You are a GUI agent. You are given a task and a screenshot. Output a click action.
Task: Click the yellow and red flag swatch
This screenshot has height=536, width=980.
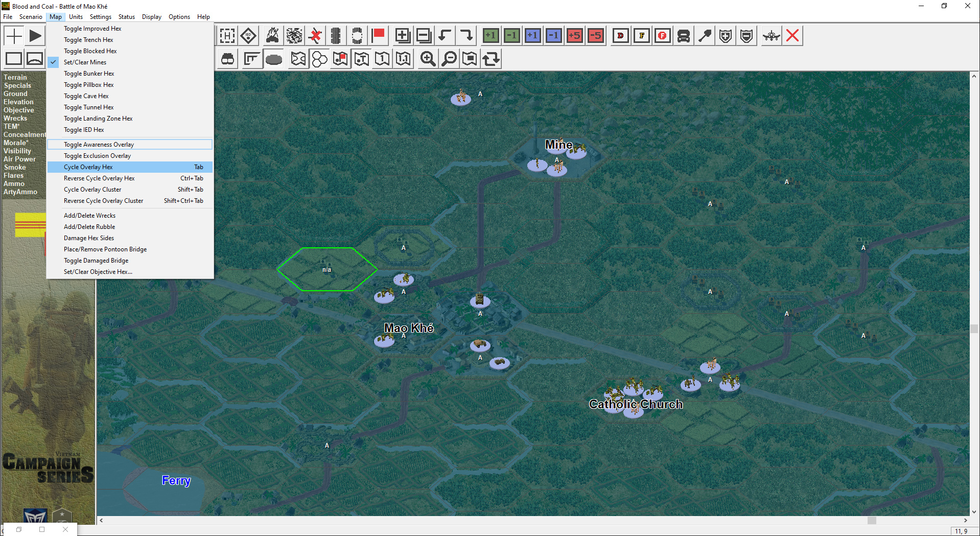(x=30, y=225)
